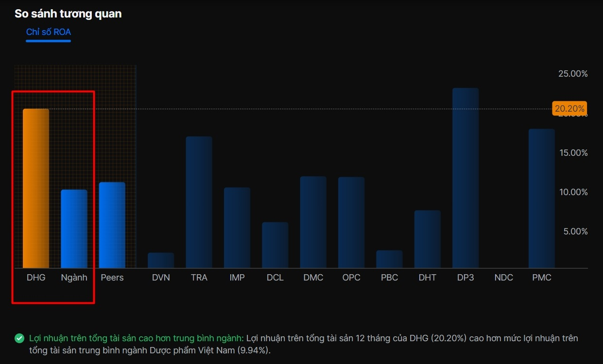Select the Chỉ số ROA tab

click(x=49, y=33)
